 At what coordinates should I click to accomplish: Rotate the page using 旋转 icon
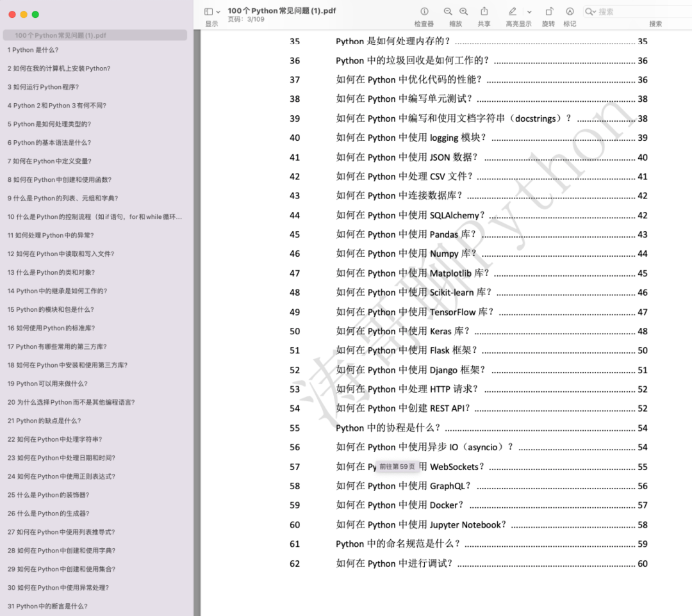[x=548, y=12]
